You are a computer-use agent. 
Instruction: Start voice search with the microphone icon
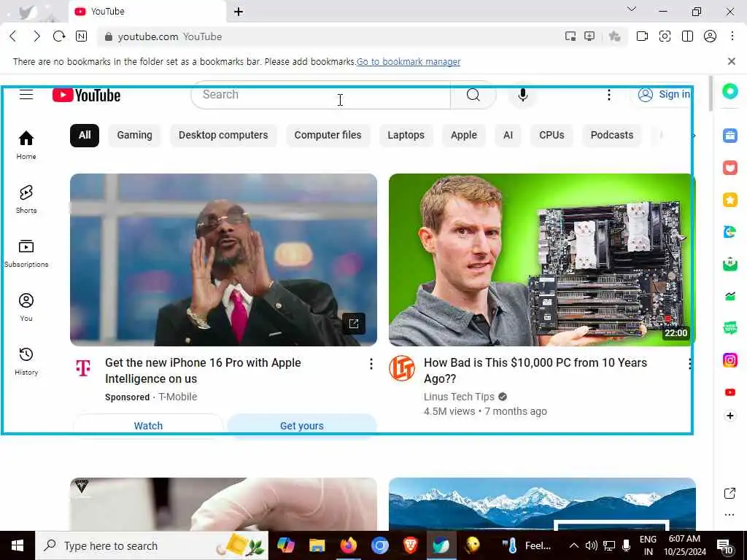coord(522,95)
